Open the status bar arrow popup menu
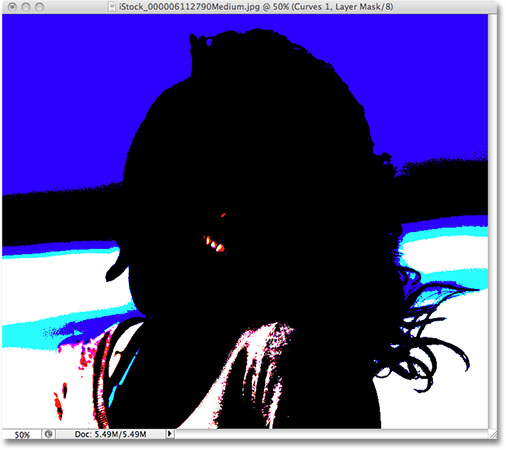This screenshot has height=450, width=506. (170, 434)
